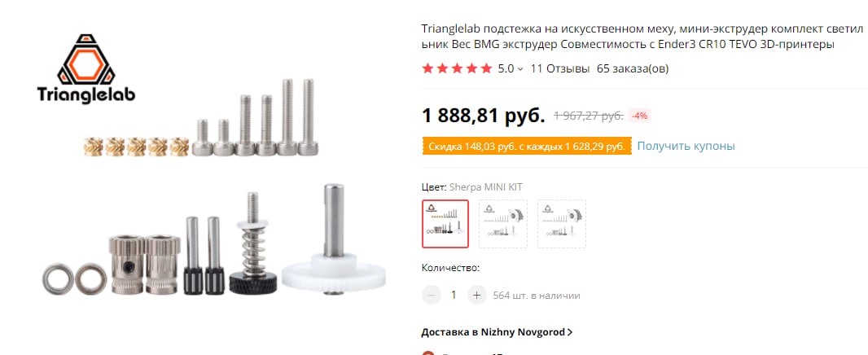Choose the second kit variant thumbnail
Image resolution: width=868 pixels, height=355 pixels.
click(503, 224)
